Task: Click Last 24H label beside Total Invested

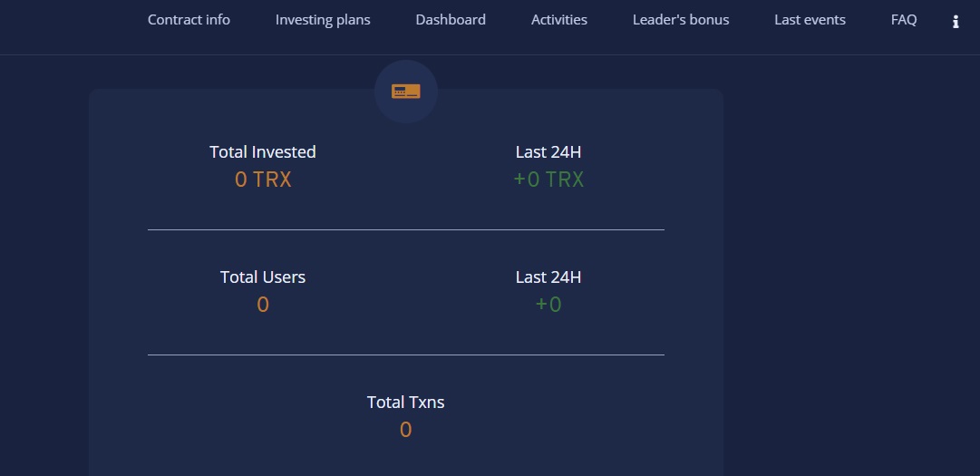Action: pyautogui.click(x=548, y=151)
